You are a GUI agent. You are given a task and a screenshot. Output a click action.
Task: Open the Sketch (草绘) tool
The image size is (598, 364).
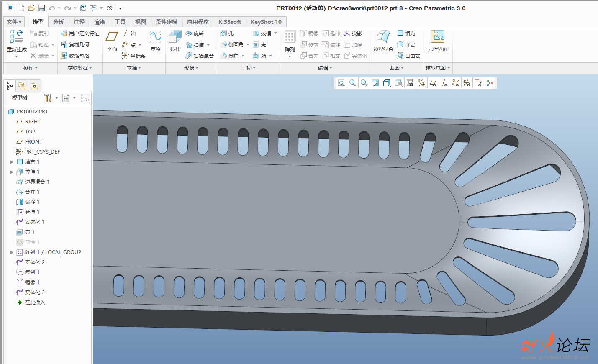[156, 41]
